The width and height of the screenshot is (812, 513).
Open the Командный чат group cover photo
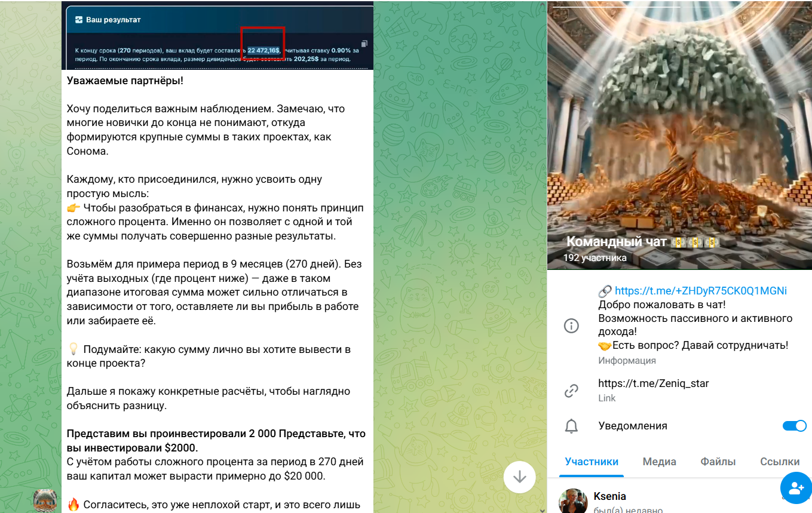click(x=679, y=135)
